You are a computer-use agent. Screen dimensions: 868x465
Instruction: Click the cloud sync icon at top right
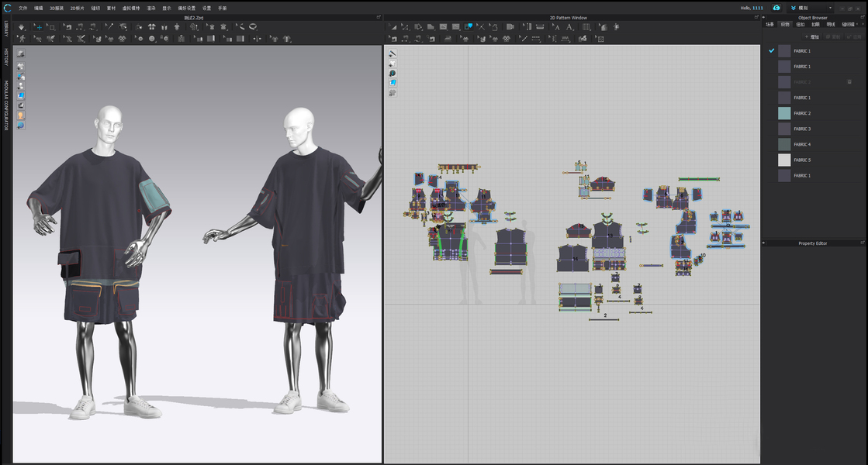(x=776, y=8)
